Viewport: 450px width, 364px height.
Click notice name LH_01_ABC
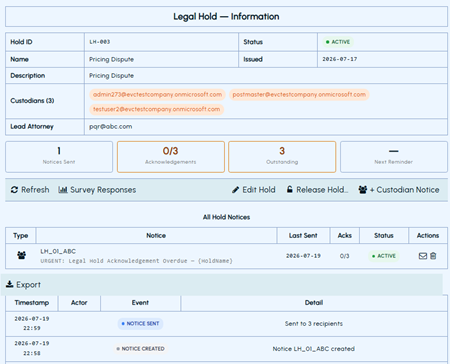[58, 251]
